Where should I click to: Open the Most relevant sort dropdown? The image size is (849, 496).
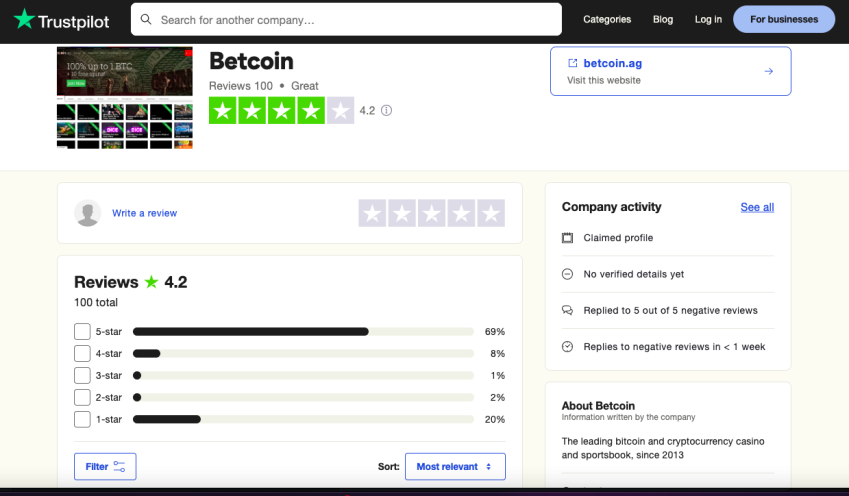click(x=455, y=467)
